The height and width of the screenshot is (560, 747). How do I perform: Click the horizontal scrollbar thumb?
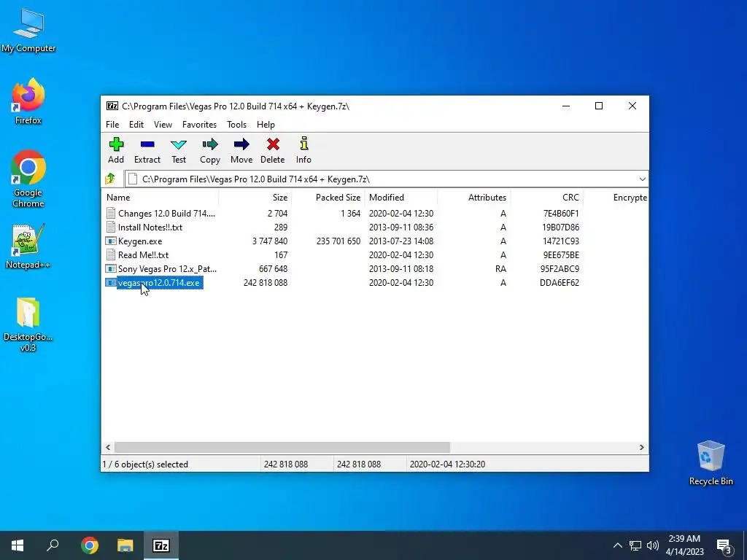(282, 447)
